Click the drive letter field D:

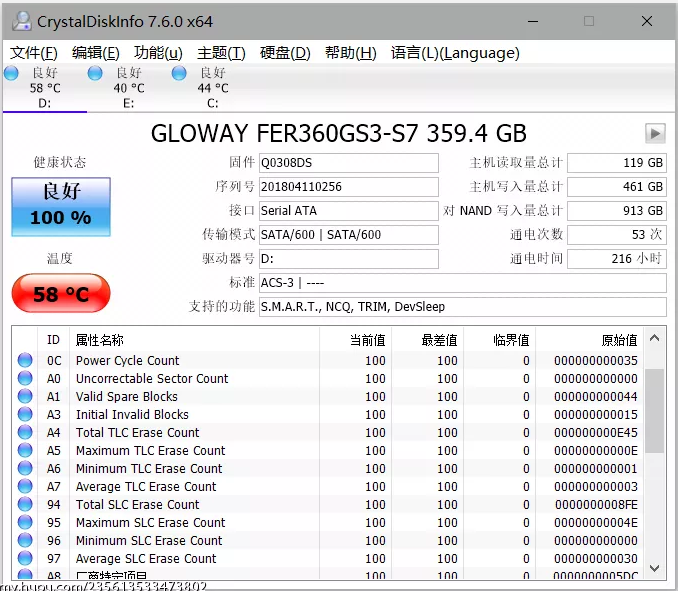point(349,259)
